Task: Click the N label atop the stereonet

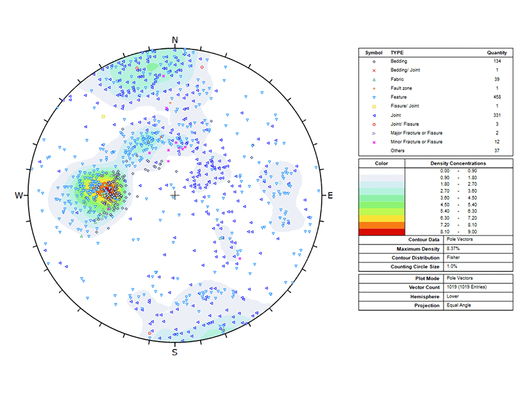Action: click(175, 40)
